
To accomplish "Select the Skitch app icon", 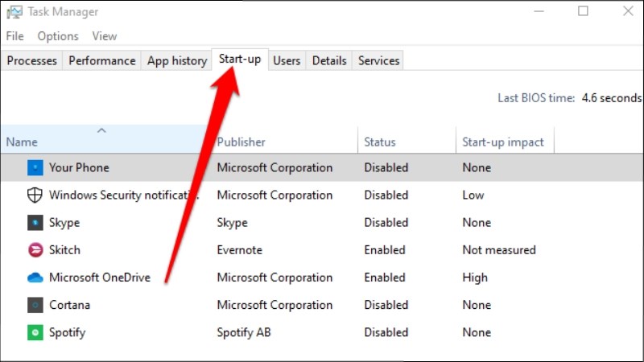I will (35, 250).
